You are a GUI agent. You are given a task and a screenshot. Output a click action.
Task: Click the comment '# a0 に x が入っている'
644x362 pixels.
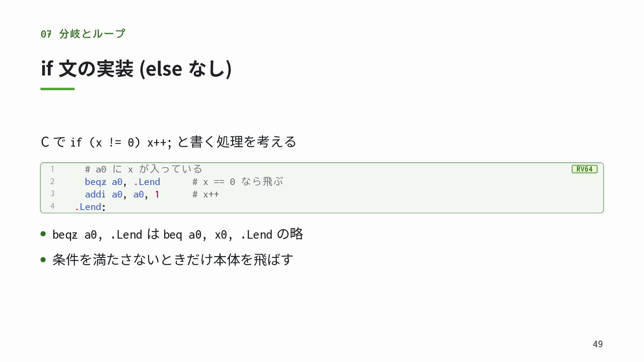[x=144, y=169]
